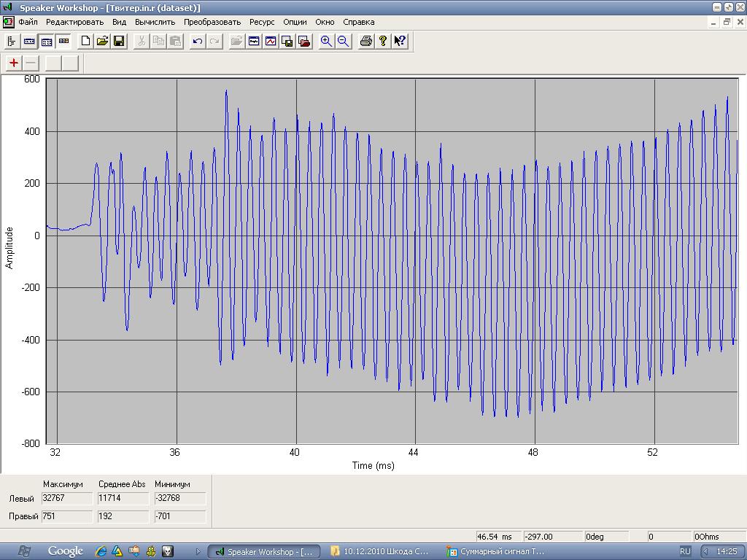Switch to Суммарный сигнал taskbar window
The image size is (747, 560).
pos(496,551)
